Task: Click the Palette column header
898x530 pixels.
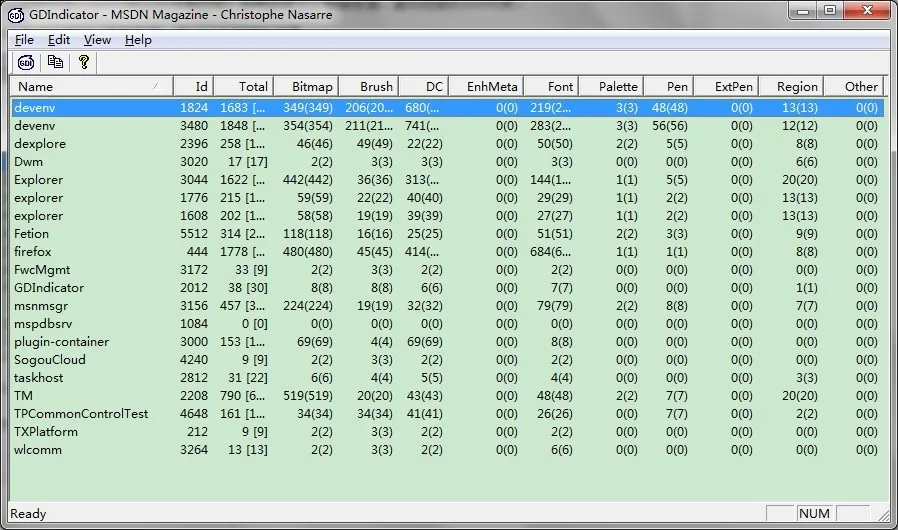Action: point(611,87)
